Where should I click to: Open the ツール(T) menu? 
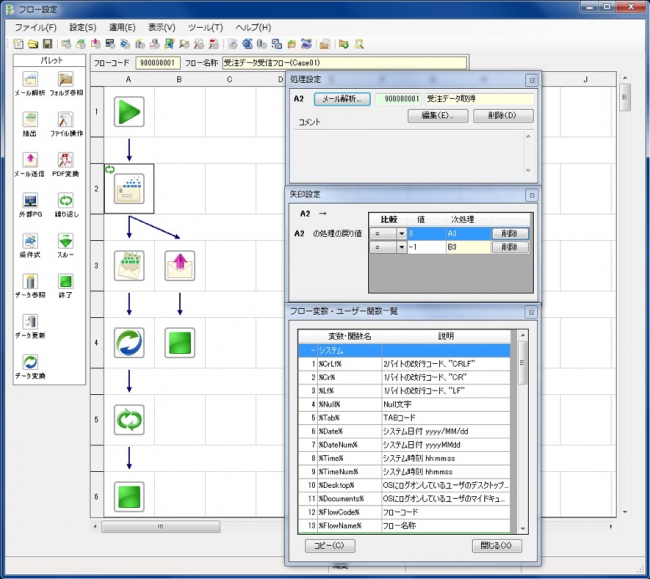click(204, 27)
